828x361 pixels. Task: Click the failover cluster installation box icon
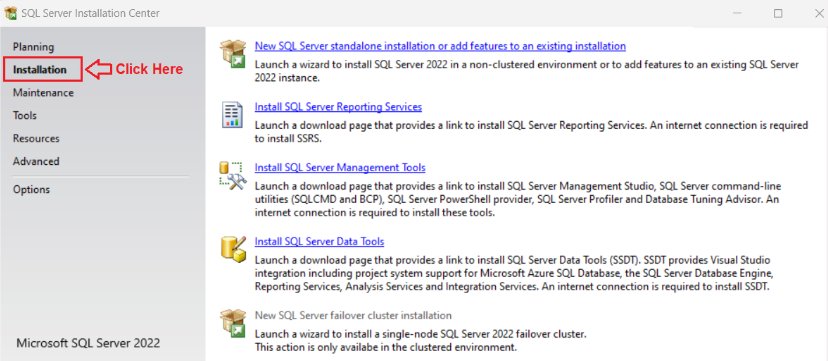point(232,323)
